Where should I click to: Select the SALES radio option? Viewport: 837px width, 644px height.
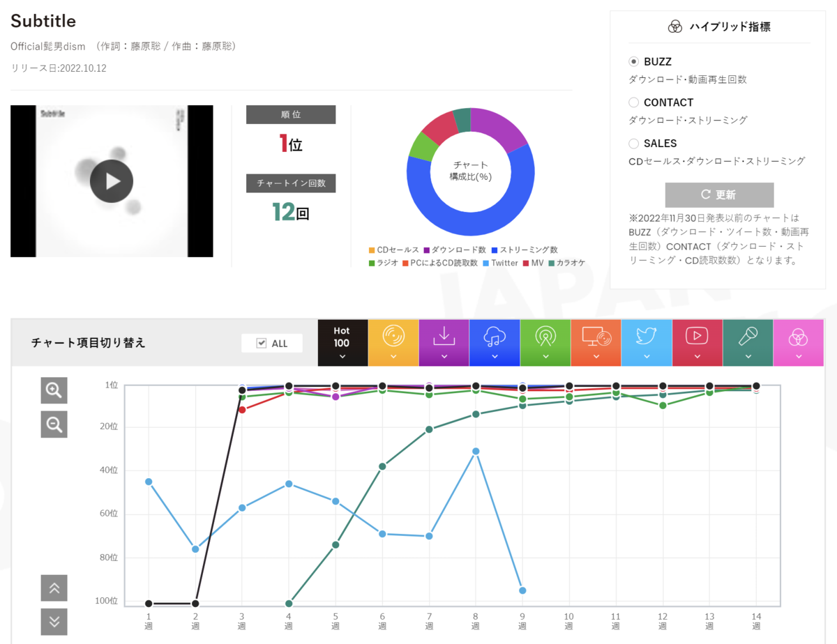[x=634, y=144]
